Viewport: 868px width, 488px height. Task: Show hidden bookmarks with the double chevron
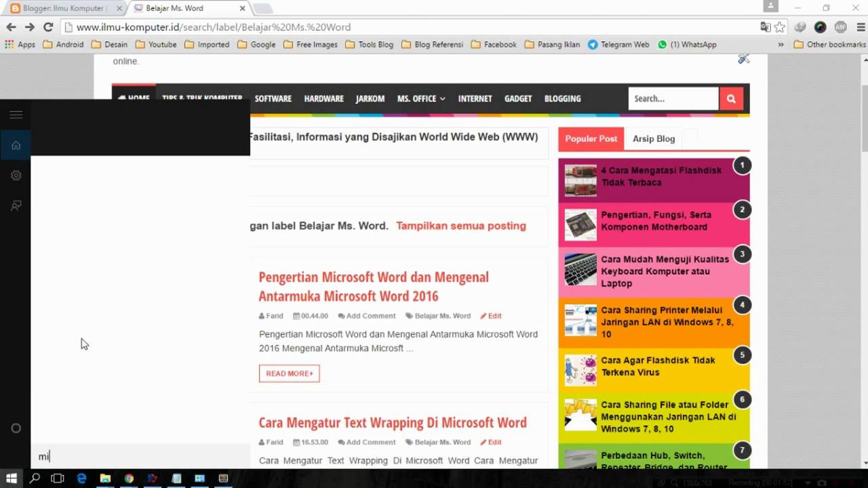[781, 45]
